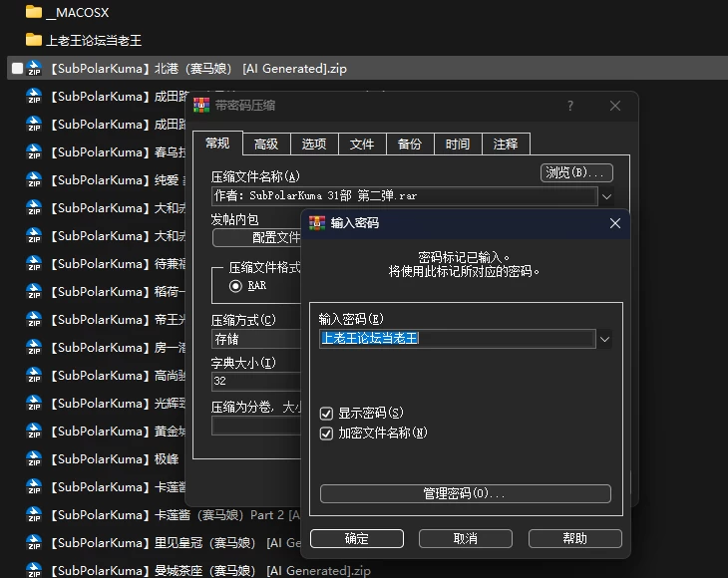Toggle 加密文件名称(N) checkbox
The image size is (728, 578).
326,433
